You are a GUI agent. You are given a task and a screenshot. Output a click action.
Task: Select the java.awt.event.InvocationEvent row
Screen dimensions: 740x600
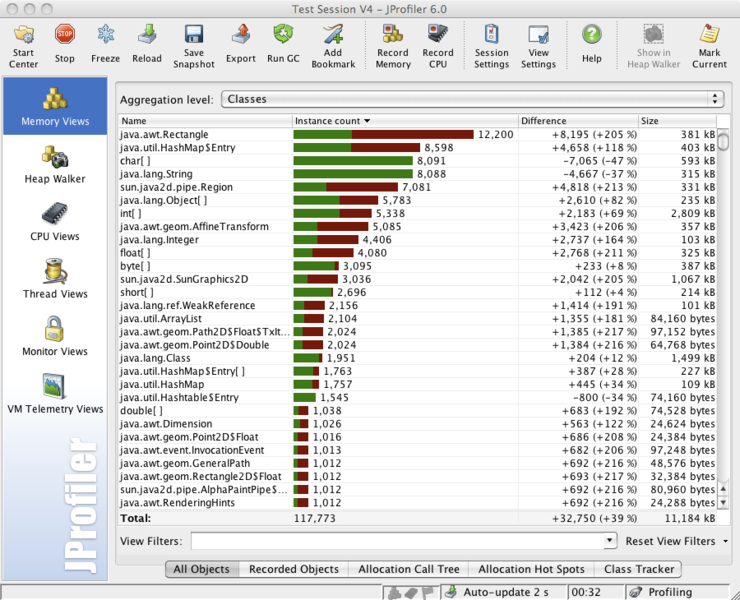418,450
